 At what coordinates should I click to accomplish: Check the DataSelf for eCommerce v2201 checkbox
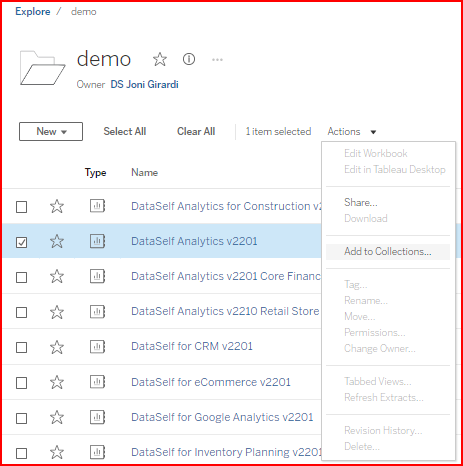pyautogui.click(x=22, y=383)
